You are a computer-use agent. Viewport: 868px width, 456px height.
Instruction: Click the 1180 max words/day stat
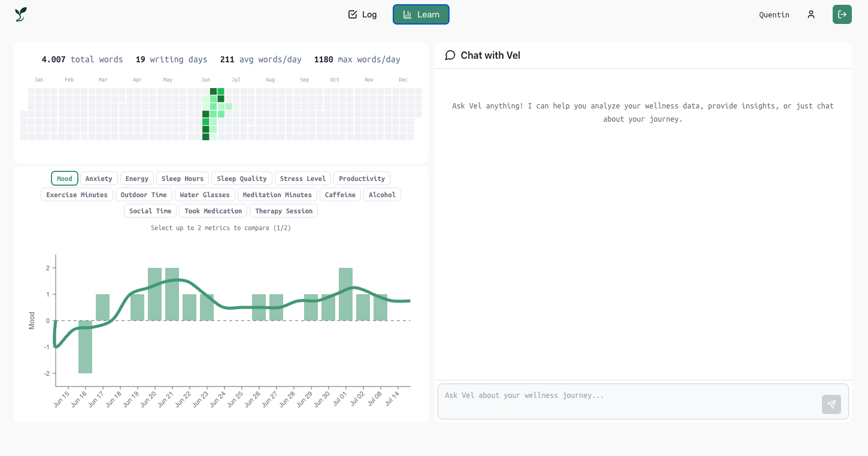[x=357, y=59]
